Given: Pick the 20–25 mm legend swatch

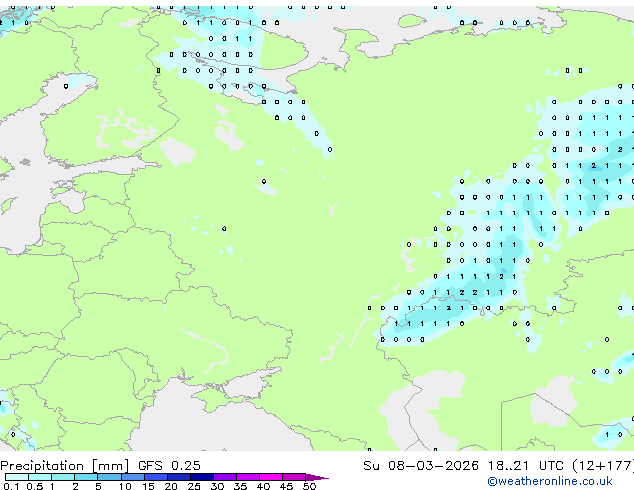Looking at the screenshot, I should pos(179,477).
